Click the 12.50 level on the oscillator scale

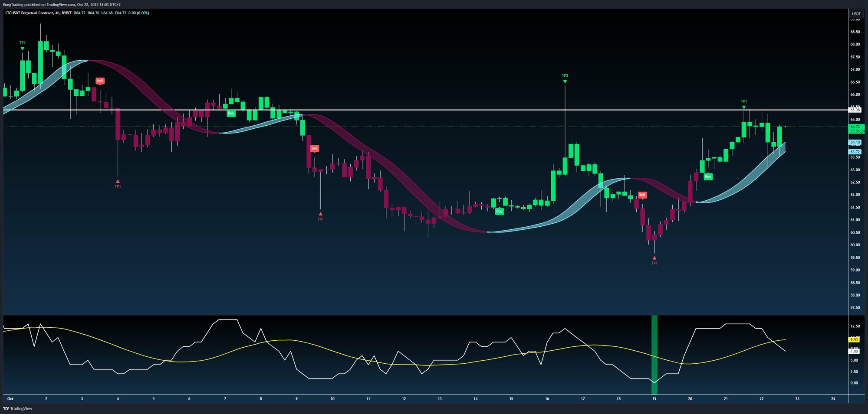(x=855, y=326)
